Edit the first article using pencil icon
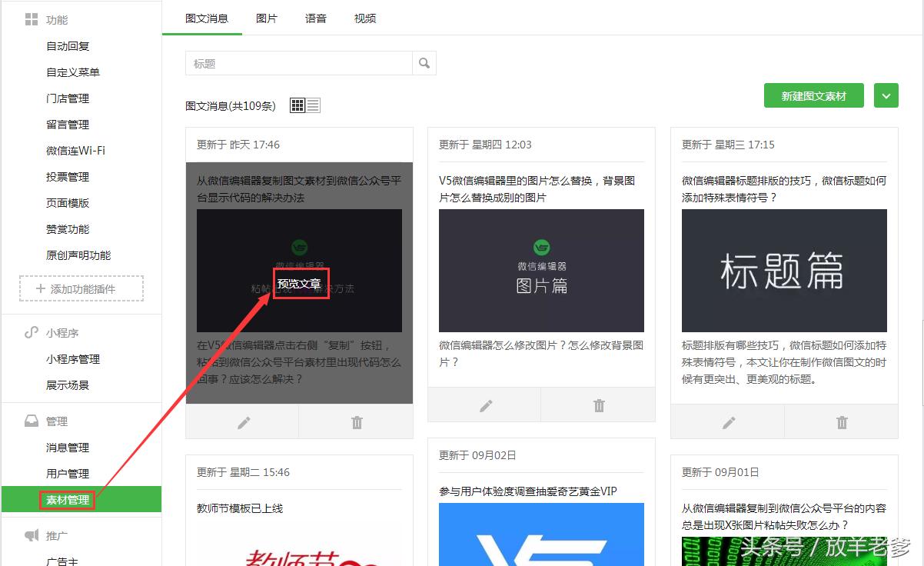924x566 pixels. (243, 422)
